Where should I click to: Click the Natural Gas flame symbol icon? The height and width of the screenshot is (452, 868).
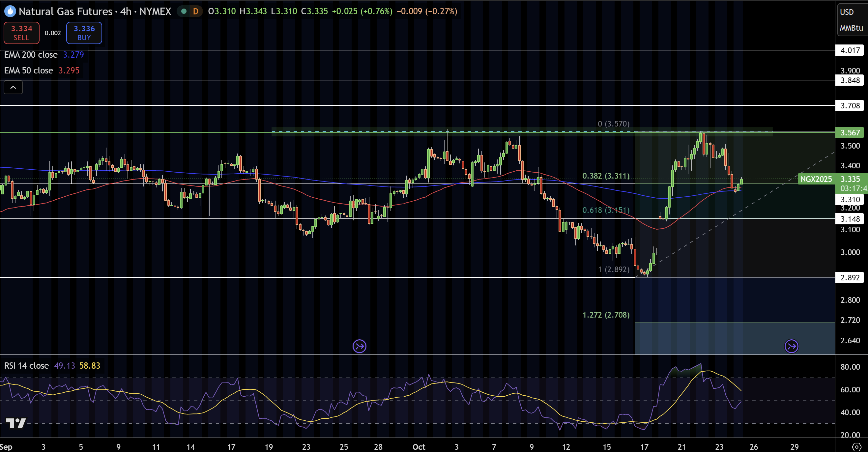click(x=10, y=11)
